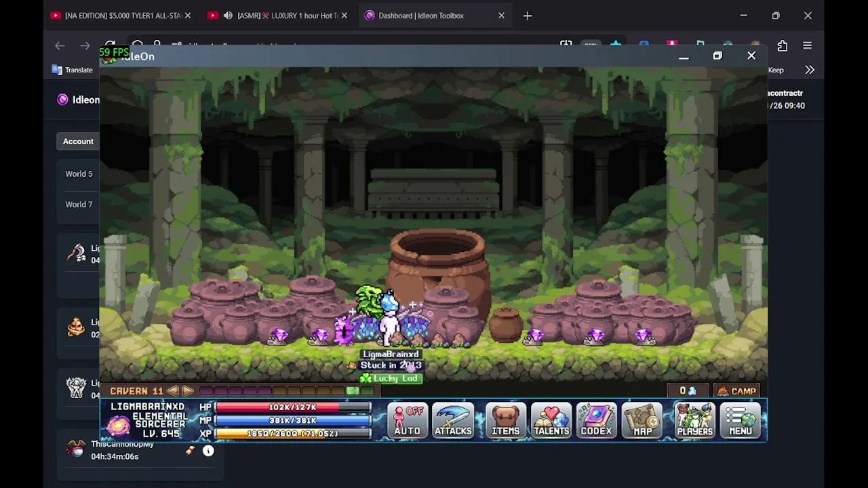Click the Idleon Toolbox logo in sidebar

pyautogui.click(x=63, y=100)
